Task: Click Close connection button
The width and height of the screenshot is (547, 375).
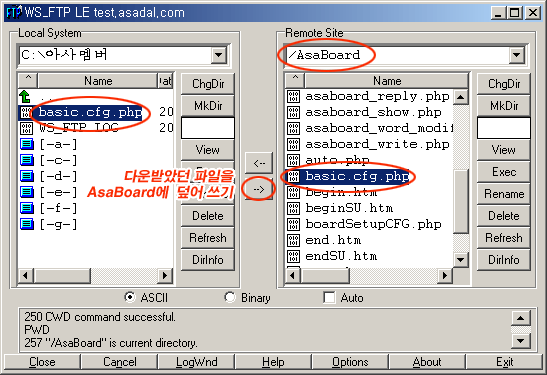Action: 42,362
